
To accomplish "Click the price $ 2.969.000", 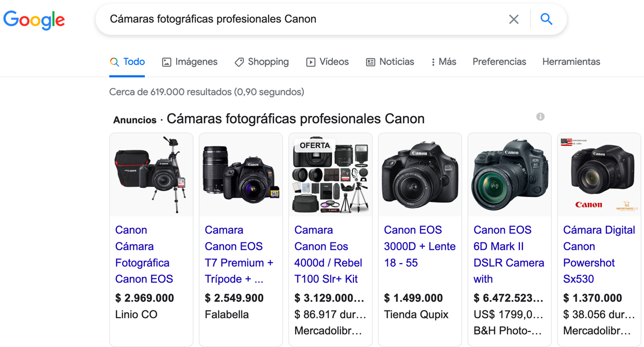I will click(144, 298).
